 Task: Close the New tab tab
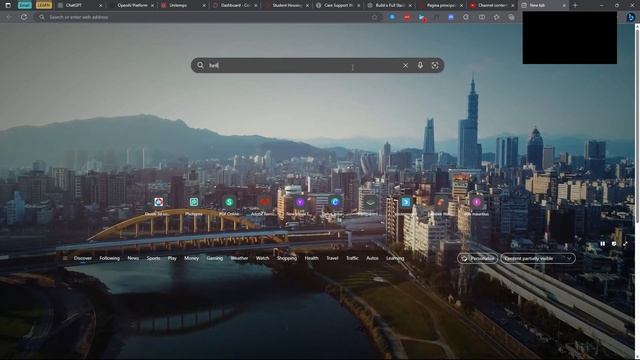coord(564,5)
